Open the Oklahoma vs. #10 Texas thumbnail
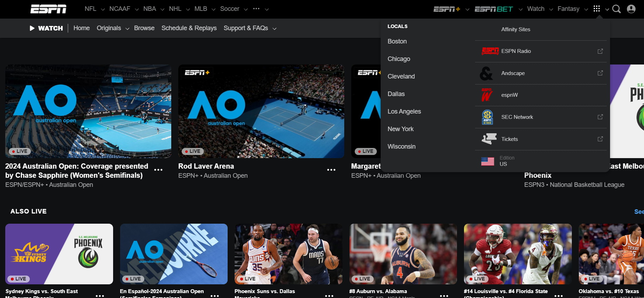Viewport: 644px width, 298px height. click(611, 254)
